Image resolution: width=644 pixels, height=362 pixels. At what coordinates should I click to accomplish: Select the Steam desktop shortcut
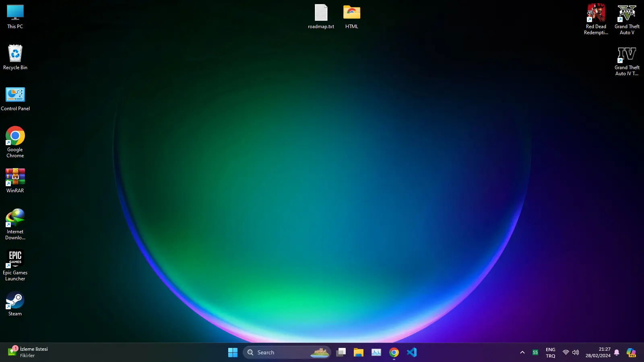[15, 304]
